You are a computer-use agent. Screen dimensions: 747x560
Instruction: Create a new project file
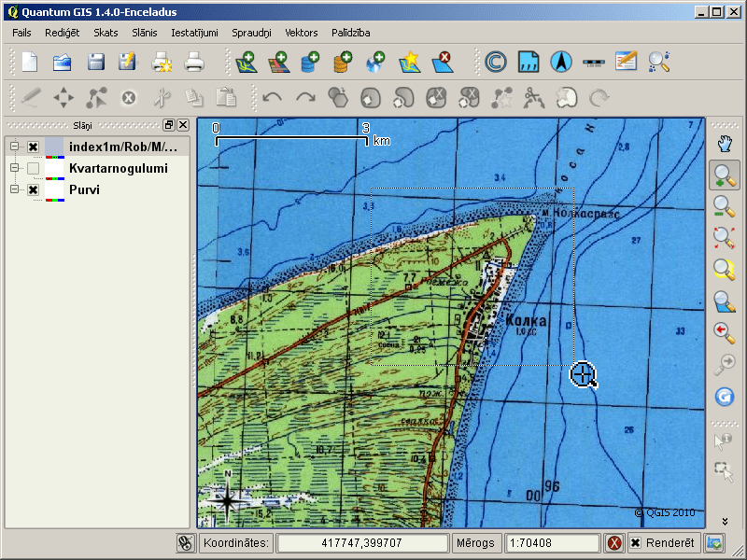click(30, 62)
